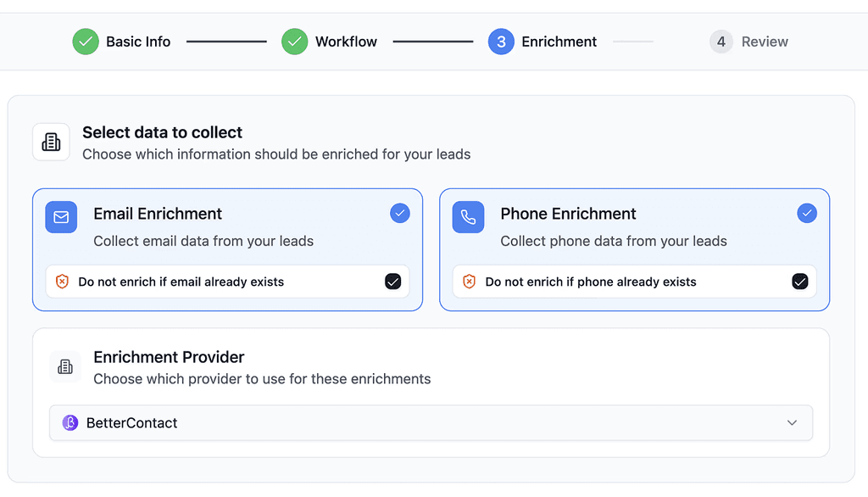Click the numbered Enrichment step badge showing 3
The height and width of the screenshot is (497, 868).
(500, 41)
